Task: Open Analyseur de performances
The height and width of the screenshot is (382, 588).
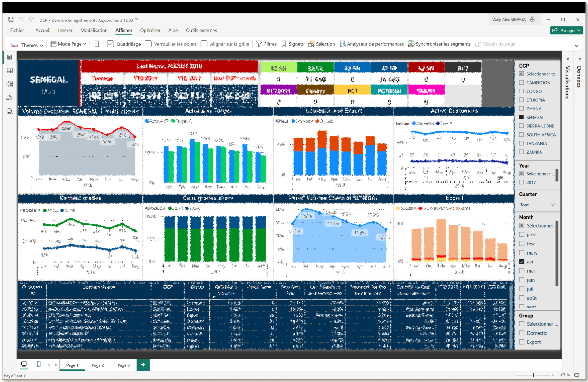Action: [x=372, y=44]
